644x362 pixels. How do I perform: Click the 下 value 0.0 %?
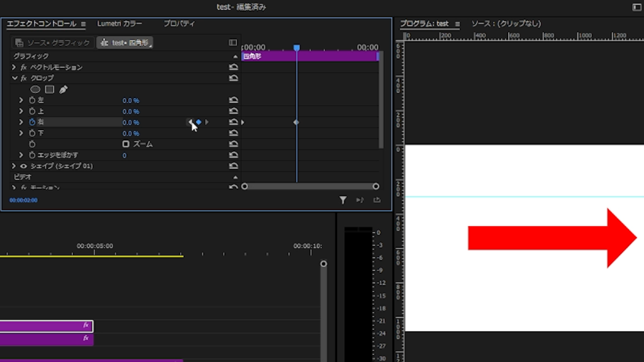coord(131,133)
